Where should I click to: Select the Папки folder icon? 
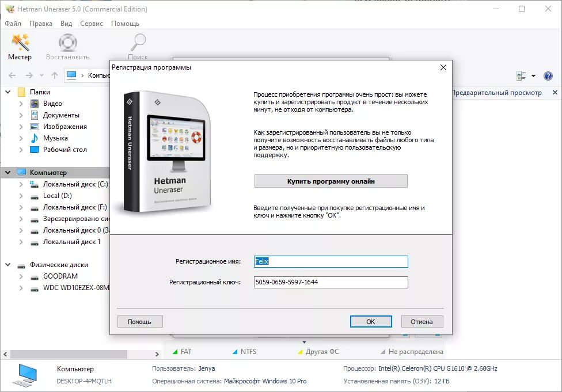[x=21, y=92]
